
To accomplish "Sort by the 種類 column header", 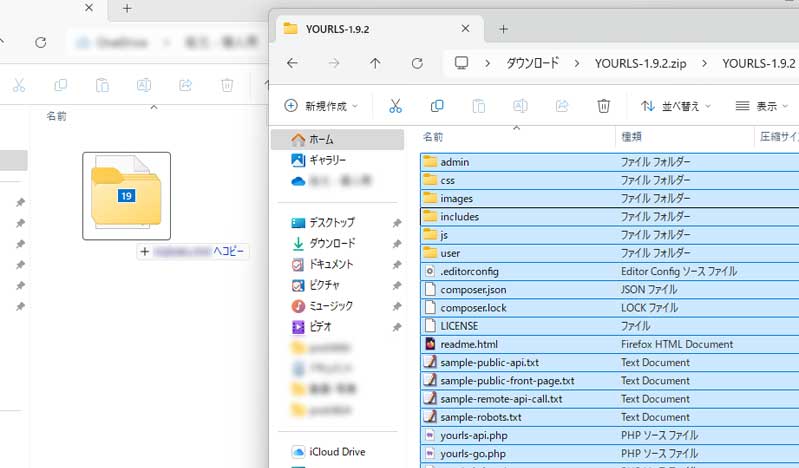I will click(632, 136).
